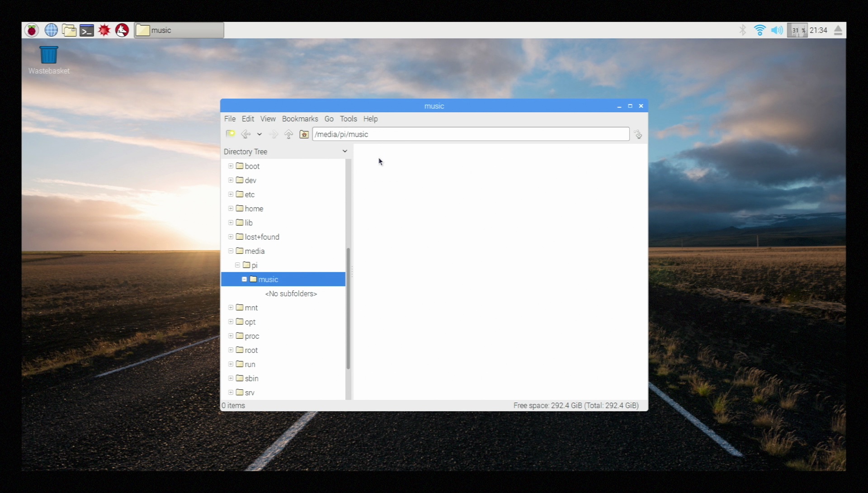Open the Wi-Fi network menu
Screen dimensions: 868x493
[x=759, y=30]
